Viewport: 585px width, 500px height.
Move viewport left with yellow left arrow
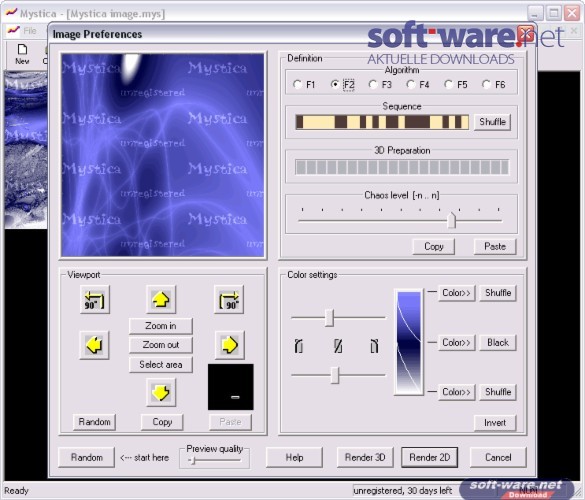coord(94,345)
